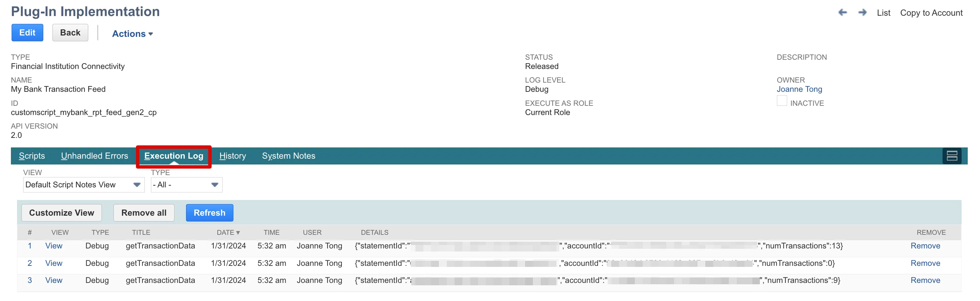The height and width of the screenshot is (301, 980).
Task: Open the View dropdown for script notes
Action: click(84, 185)
